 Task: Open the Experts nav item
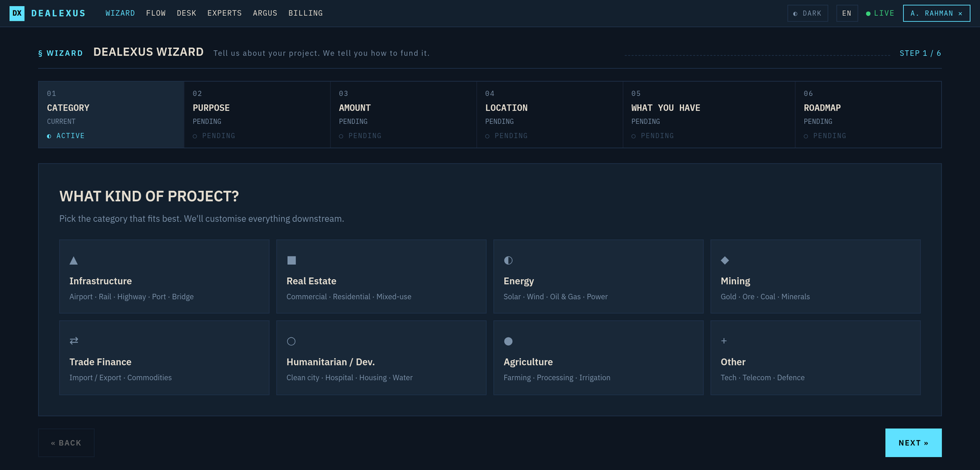pyautogui.click(x=225, y=13)
